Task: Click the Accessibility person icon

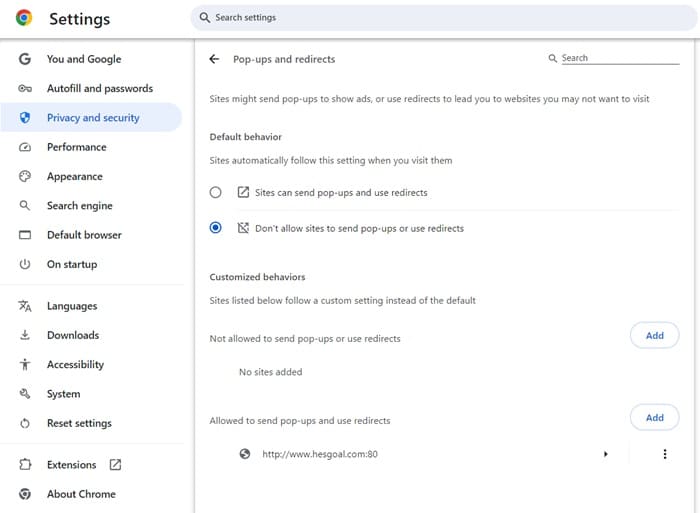Action: point(25,364)
